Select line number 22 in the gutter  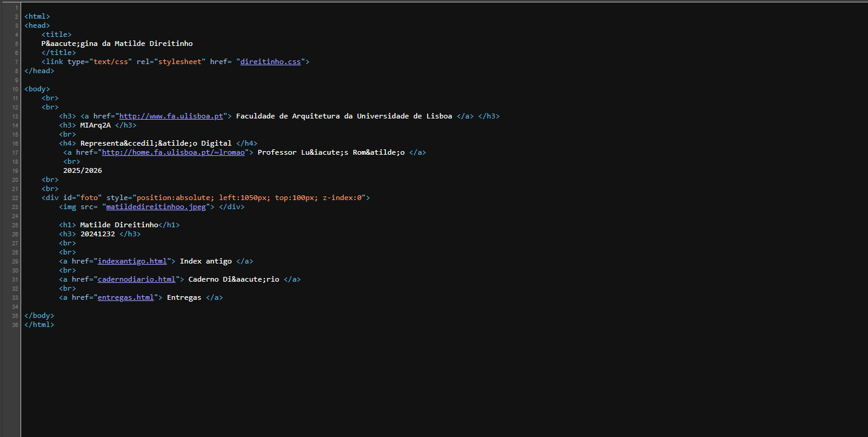[15, 198]
